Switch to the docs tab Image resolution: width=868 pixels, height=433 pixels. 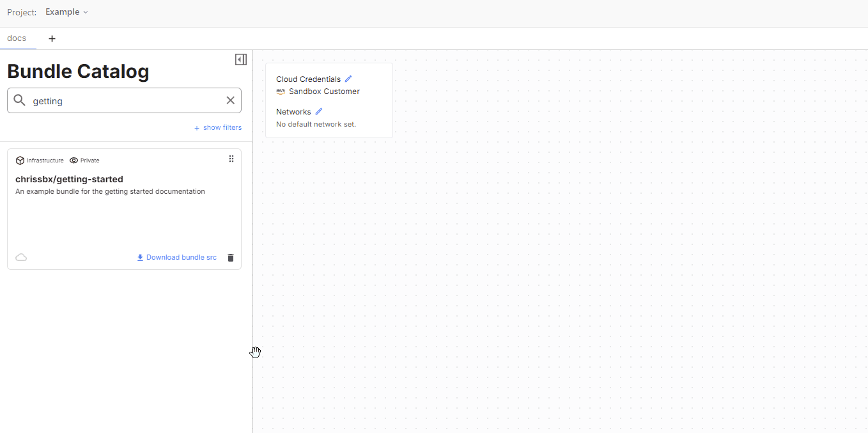point(17,38)
